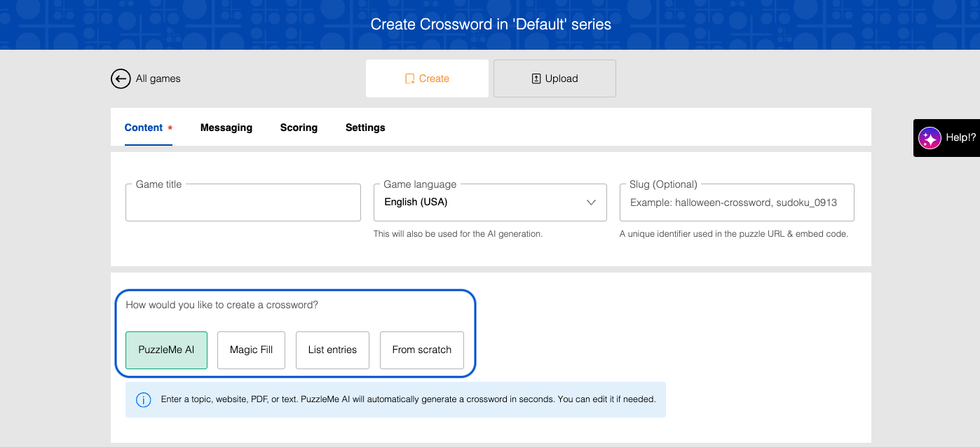The height and width of the screenshot is (447, 980).
Task: Click the Upload arrow icon
Action: (536, 78)
